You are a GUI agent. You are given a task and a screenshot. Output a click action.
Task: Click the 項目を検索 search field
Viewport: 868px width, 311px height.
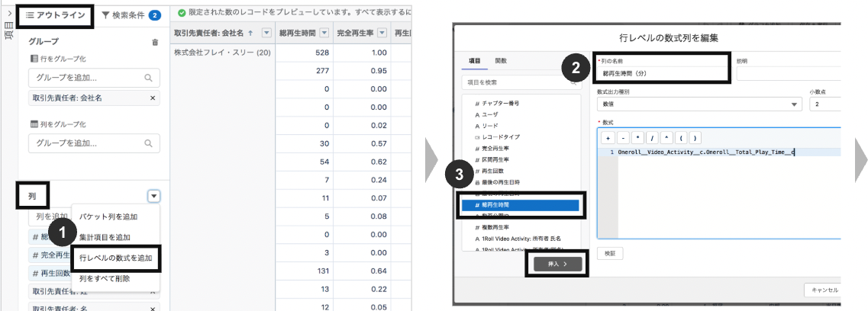(521, 82)
